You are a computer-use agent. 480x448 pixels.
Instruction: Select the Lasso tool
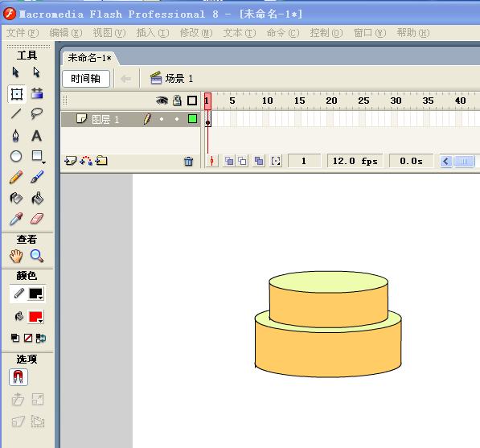click(37, 113)
